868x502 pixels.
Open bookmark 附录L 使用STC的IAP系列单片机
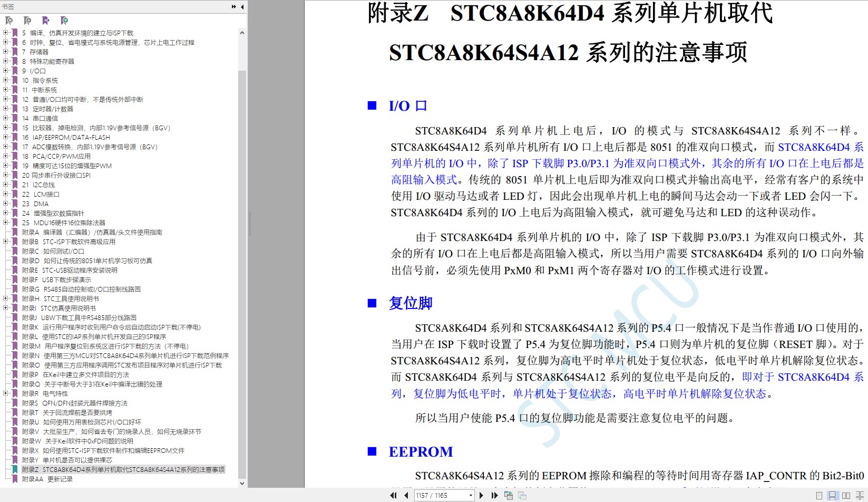94,336
